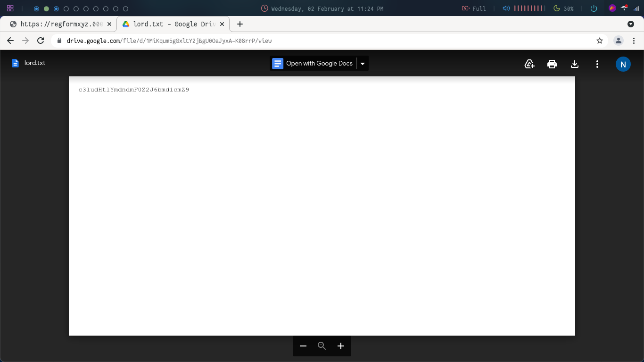Open the Google account N avatar
This screenshot has height=362, width=644.
pyautogui.click(x=623, y=64)
